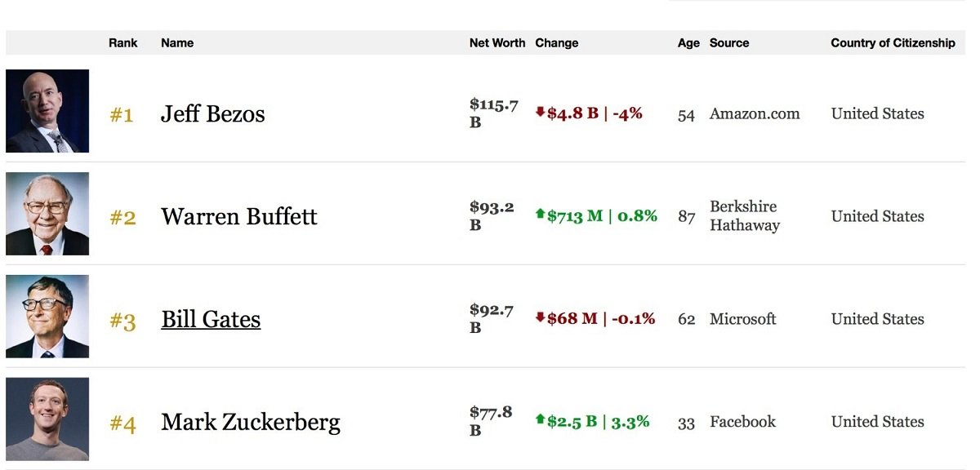Click the #1 rank number
Screen dimensions: 980x470
point(122,115)
